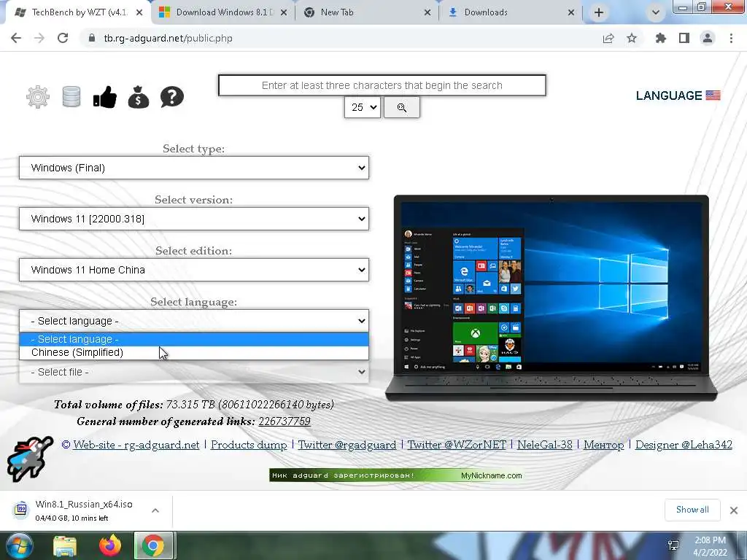Screen dimensions: 747x560
Task: Launch Firefox from the taskbar
Action: coord(110,545)
